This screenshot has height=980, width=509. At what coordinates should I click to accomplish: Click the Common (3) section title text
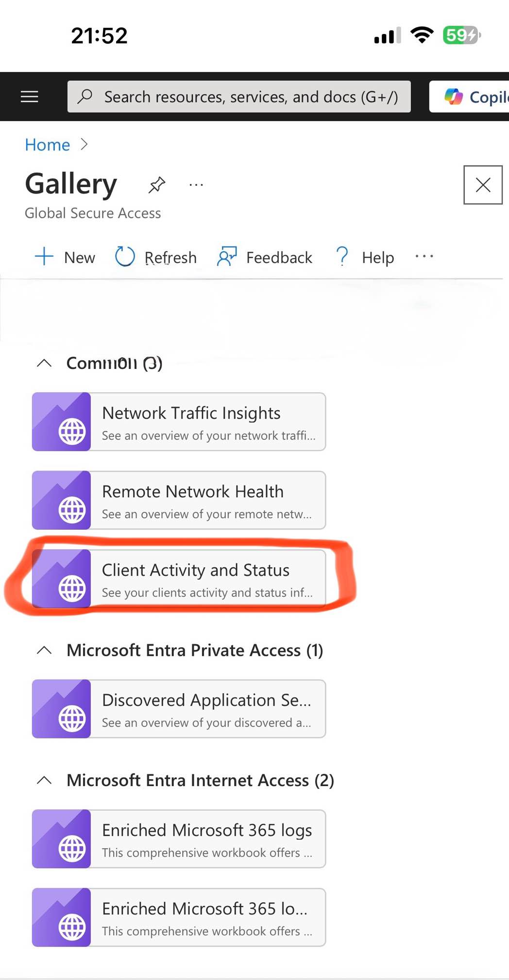coord(114,363)
